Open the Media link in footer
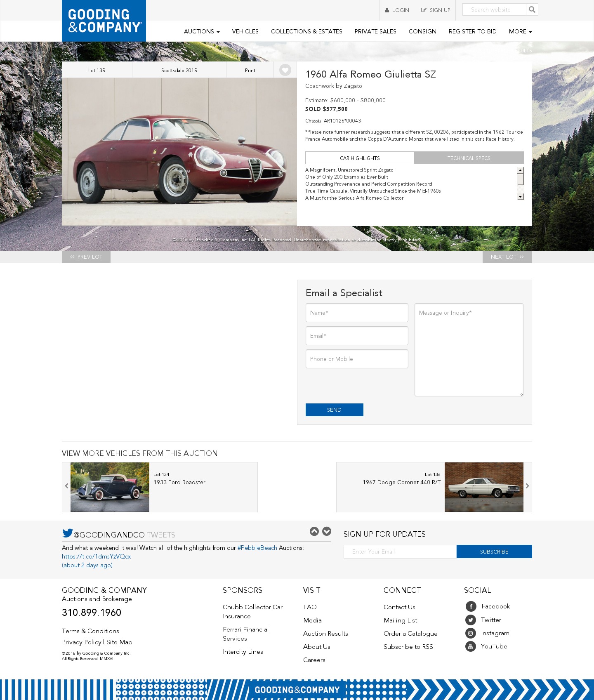The width and height of the screenshot is (594, 700). click(312, 620)
